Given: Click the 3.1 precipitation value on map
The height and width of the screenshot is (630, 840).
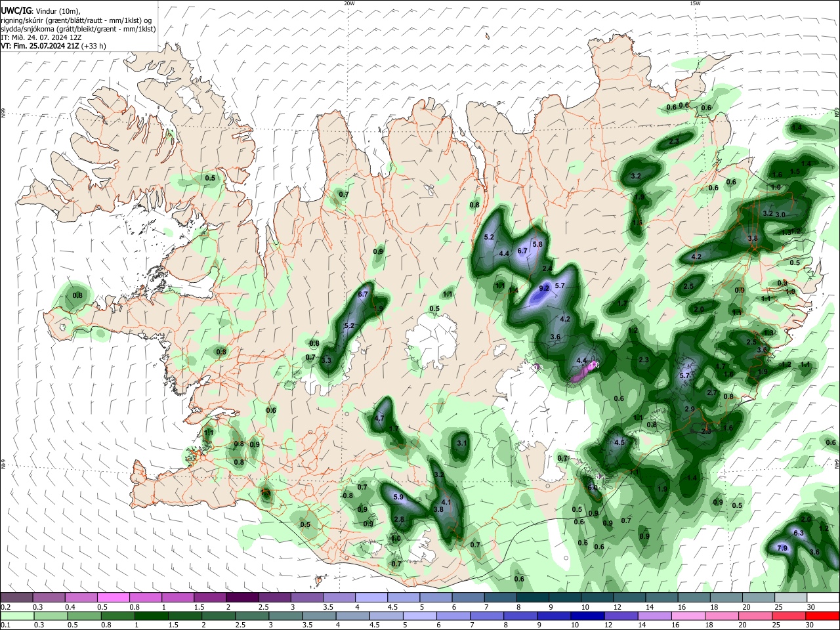Looking at the screenshot, I should tap(462, 443).
